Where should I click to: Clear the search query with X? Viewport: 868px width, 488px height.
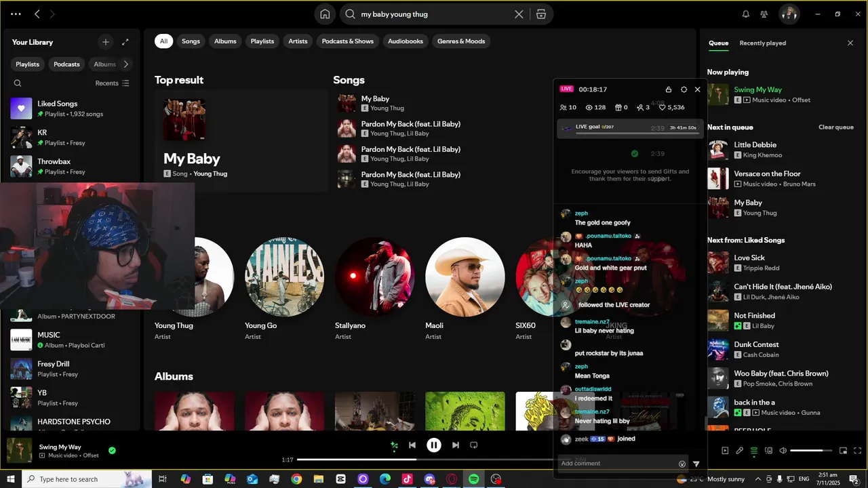pos(519,14)
